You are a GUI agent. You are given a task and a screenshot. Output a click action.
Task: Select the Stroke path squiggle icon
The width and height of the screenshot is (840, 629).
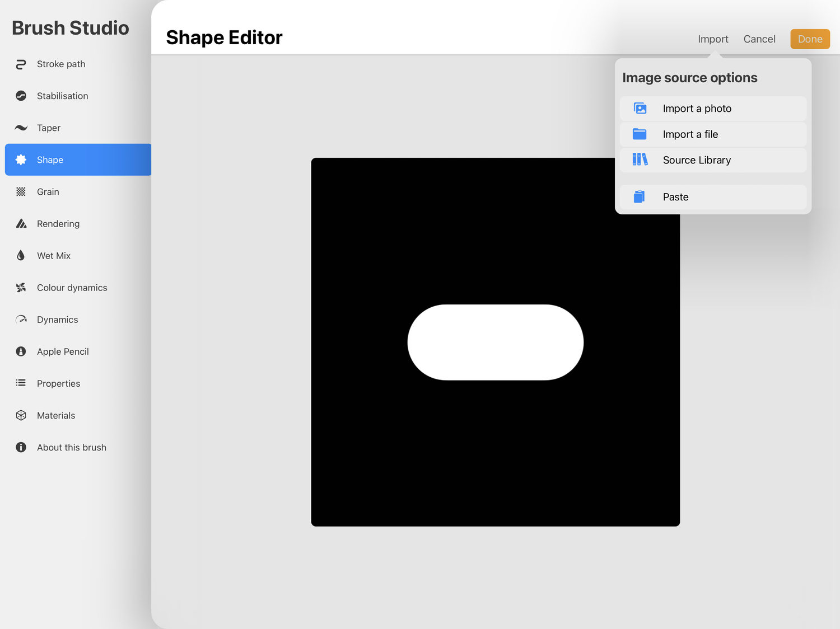(x=21, y=64)
